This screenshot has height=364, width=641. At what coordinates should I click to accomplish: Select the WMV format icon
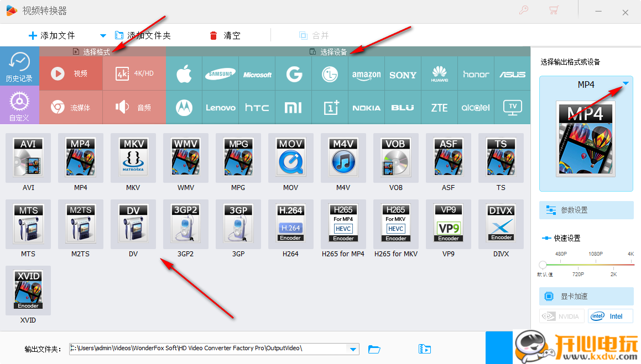click(x=186, y=158)
